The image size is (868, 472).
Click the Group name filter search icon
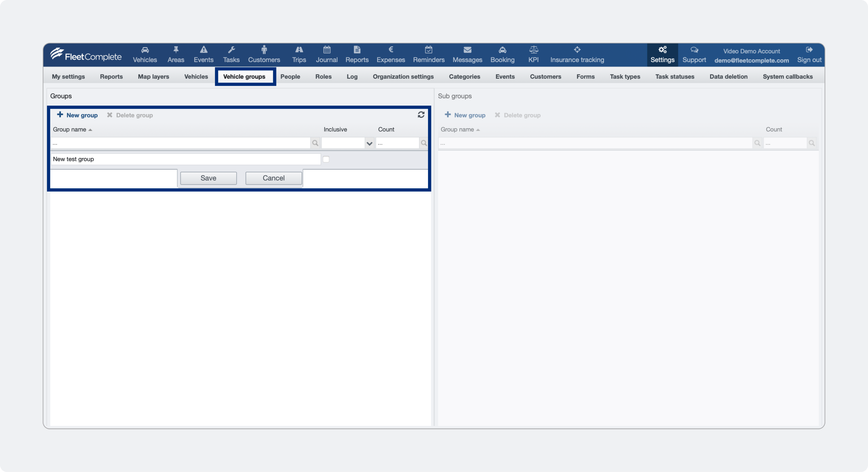(x=315, y=143)
